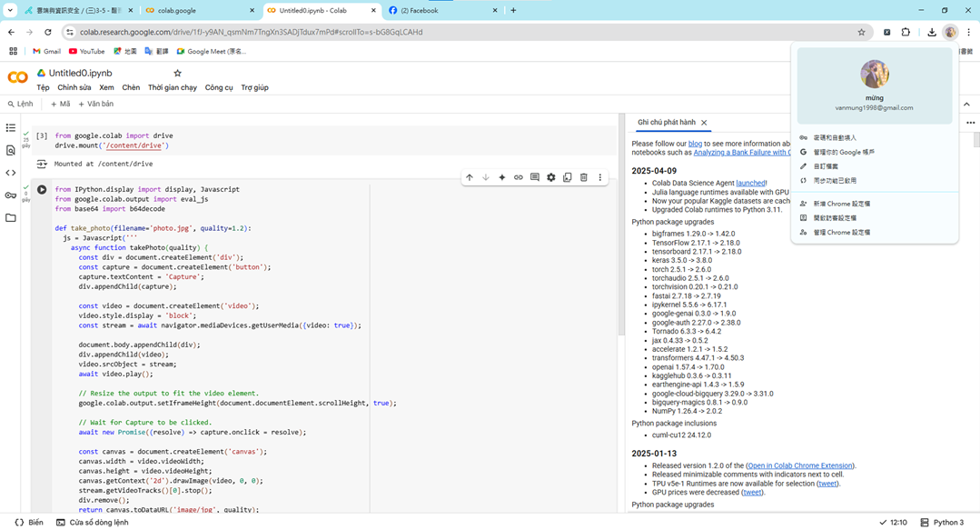Star the Untitled0.ipynb notebook
This screenshot has width=980, height=530.
[x=177, y=73]
